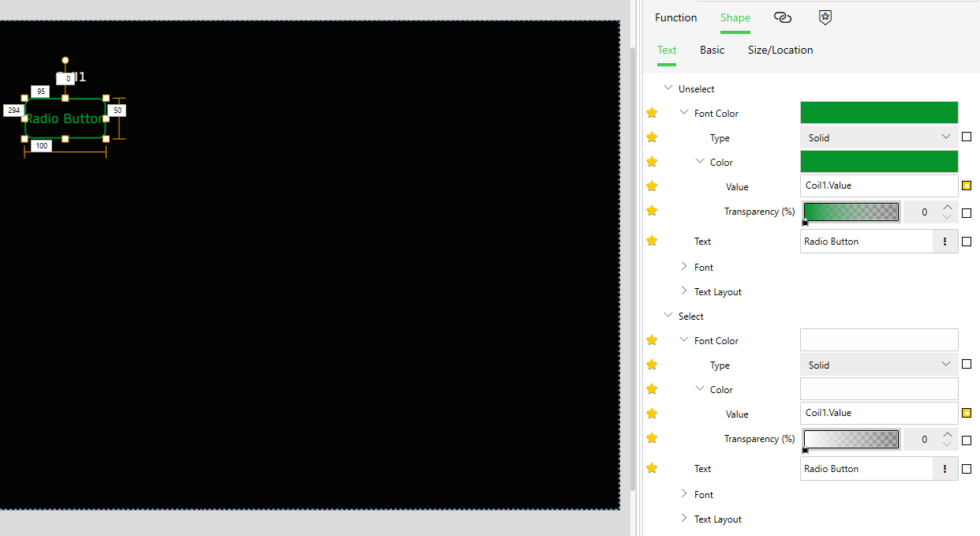Viewport: 980px width, 536px height.
Task: Click the star beside Select Value row
Action: coord(652,414)
